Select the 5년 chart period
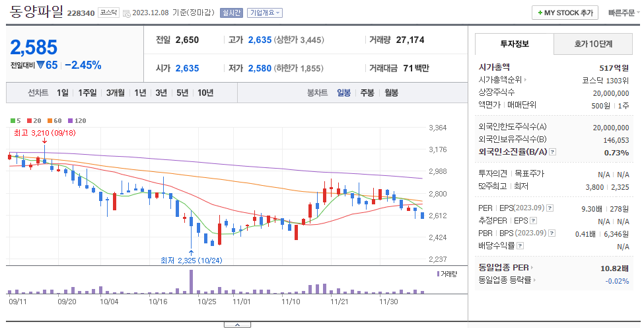 [x=182, y=93]
